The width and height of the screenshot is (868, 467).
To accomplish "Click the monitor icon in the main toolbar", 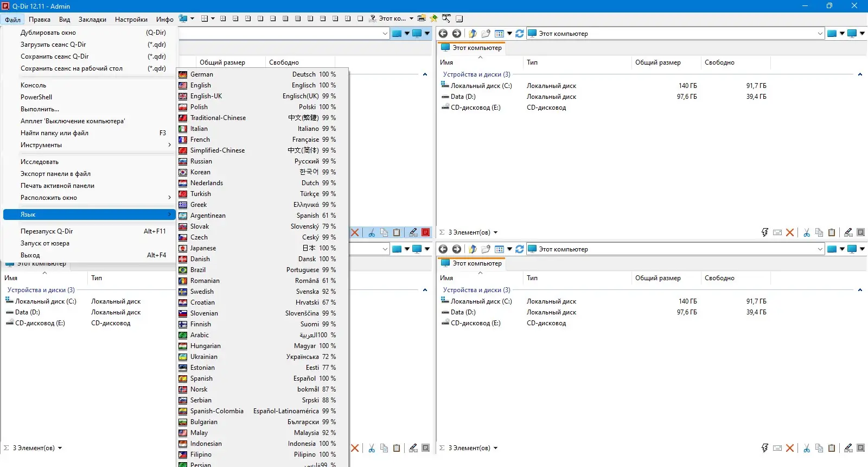I will (x=183, y=18).
